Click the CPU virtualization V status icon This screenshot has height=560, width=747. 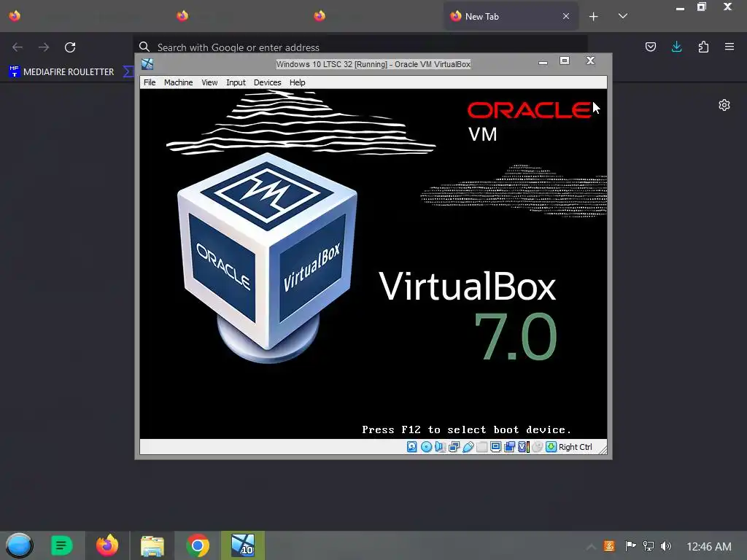point(524,447)
